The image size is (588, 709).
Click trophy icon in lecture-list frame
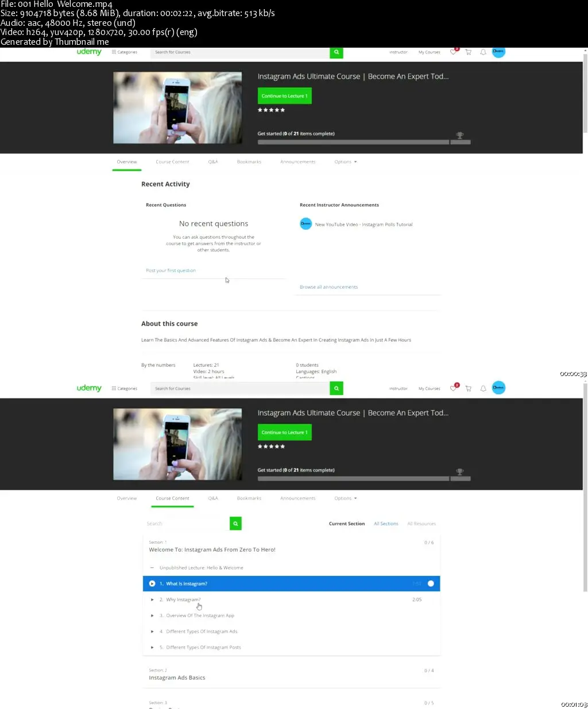pyautogui.click(x=460, y=472)
